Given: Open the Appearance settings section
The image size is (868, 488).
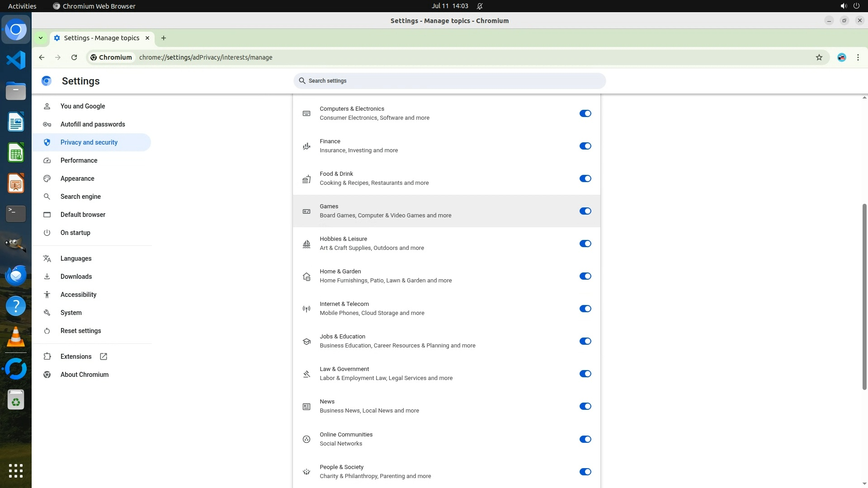Looking at the screenshot, I should tap(77, 178).
